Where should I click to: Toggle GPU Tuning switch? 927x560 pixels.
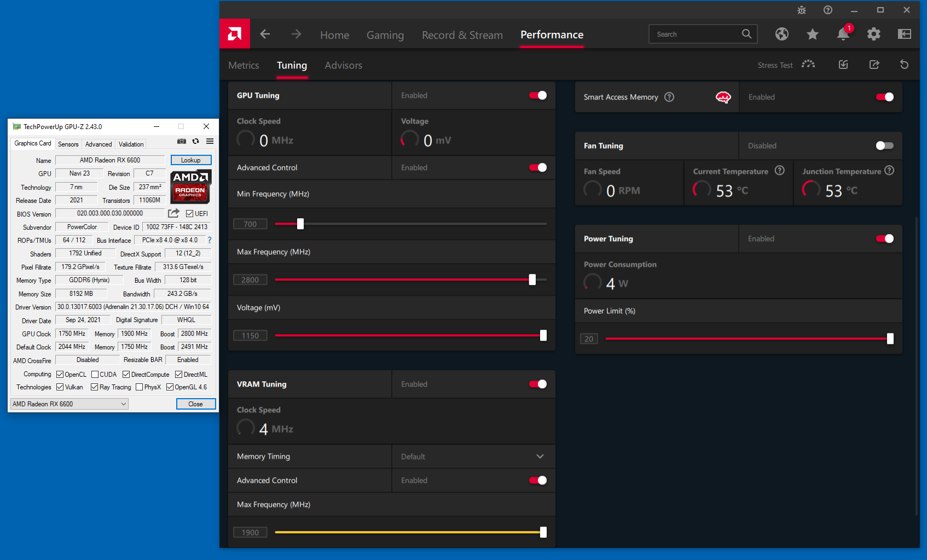538,95
